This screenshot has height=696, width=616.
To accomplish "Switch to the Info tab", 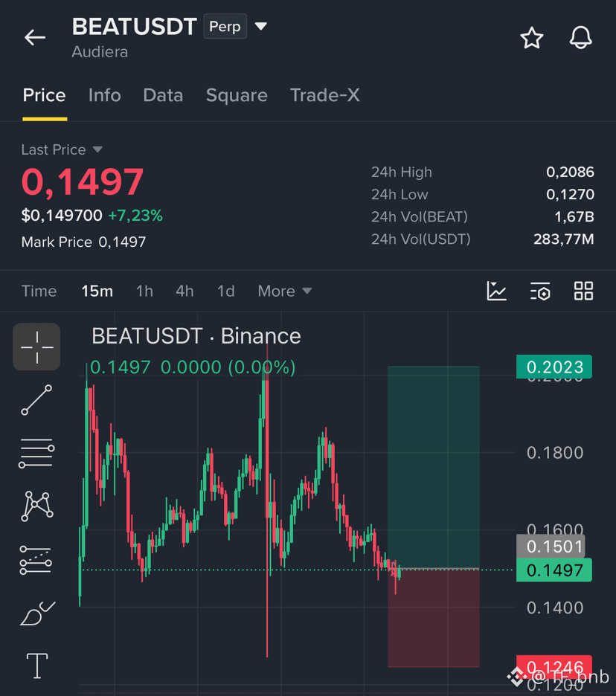I will pos(104,95).
